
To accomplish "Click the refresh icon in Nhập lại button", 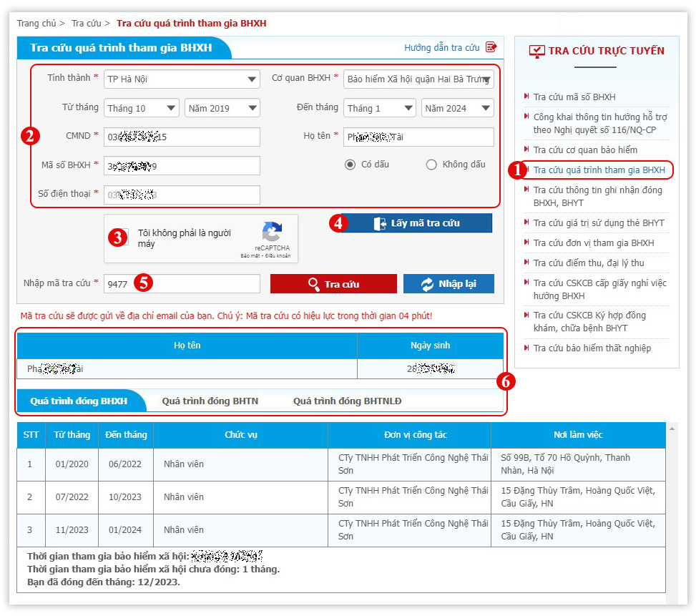I will [427, 284].
